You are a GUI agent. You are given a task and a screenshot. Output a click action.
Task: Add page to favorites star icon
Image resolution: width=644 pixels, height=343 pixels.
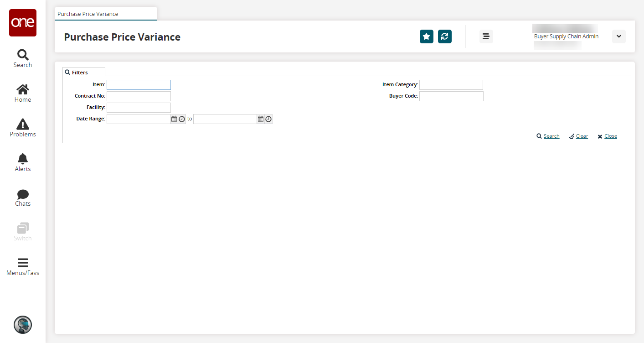click(x=426, y=36)
